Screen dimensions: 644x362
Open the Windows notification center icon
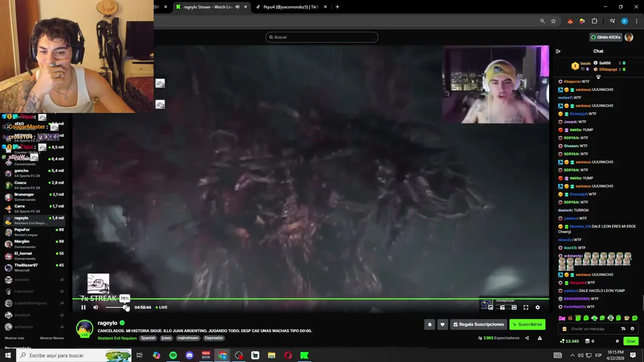pos(633,355)
